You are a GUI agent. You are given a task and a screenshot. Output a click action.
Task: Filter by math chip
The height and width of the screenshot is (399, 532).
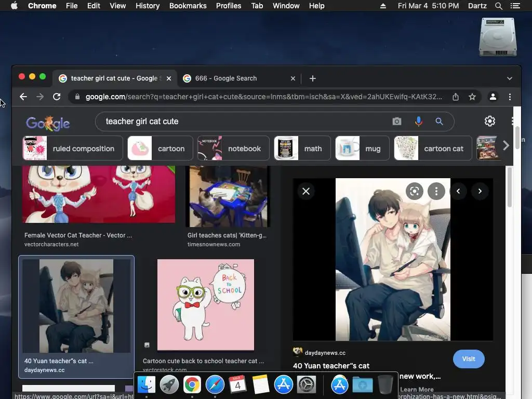pos(302,148)
